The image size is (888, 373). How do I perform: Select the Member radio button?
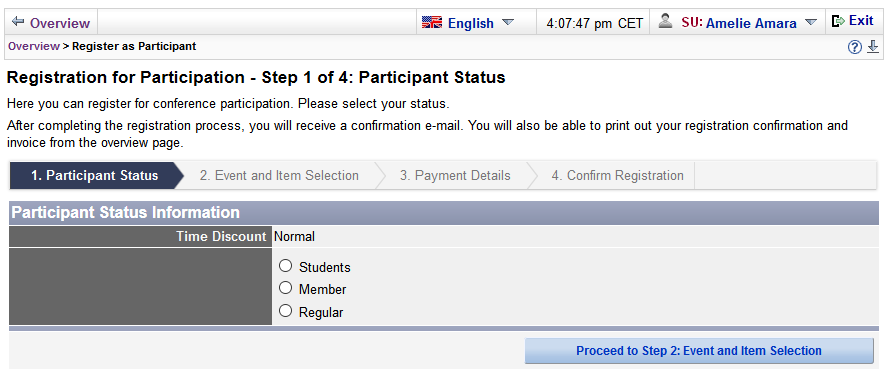pyautogui.click(x=285, y=288)
